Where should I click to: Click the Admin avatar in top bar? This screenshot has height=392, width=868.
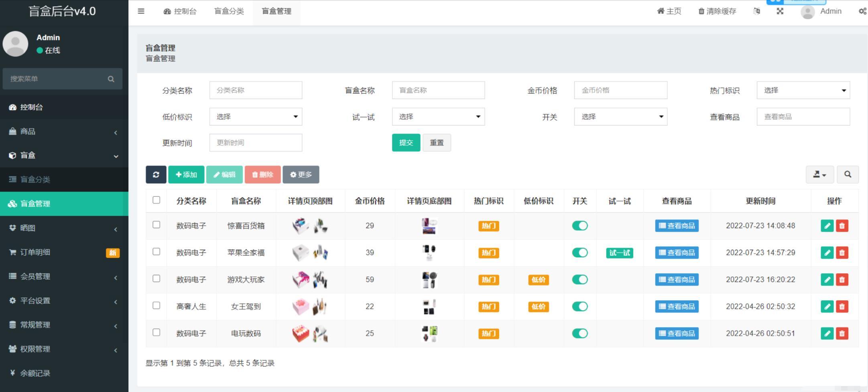pyautogui.click(x=807, y=12)
